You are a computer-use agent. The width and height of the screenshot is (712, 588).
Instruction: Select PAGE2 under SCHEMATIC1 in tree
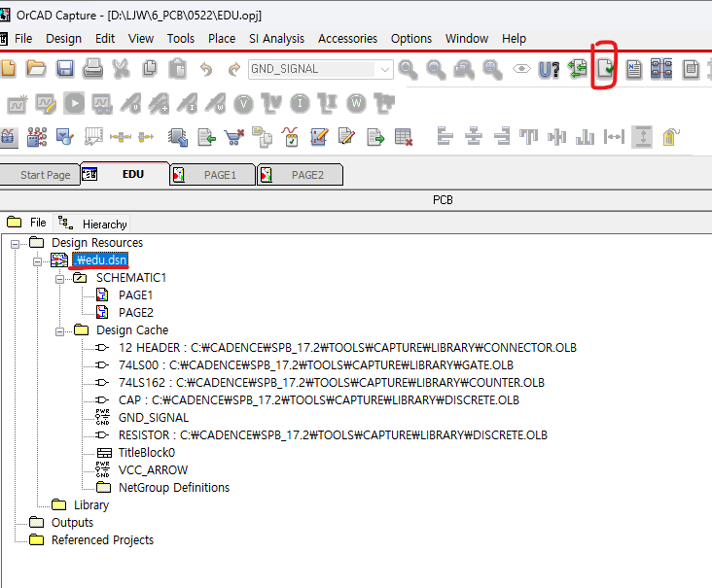click(136, 313)
